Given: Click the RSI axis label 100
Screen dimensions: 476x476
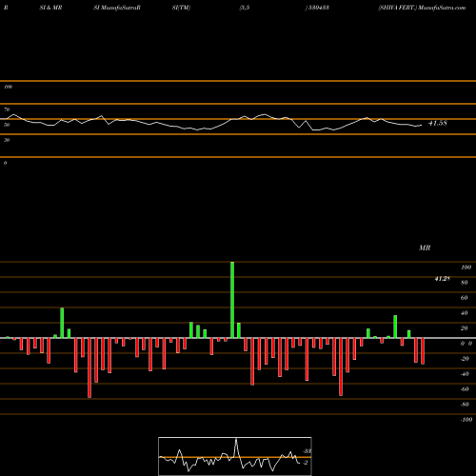Looking at the screenshot, I should [8, 87].
